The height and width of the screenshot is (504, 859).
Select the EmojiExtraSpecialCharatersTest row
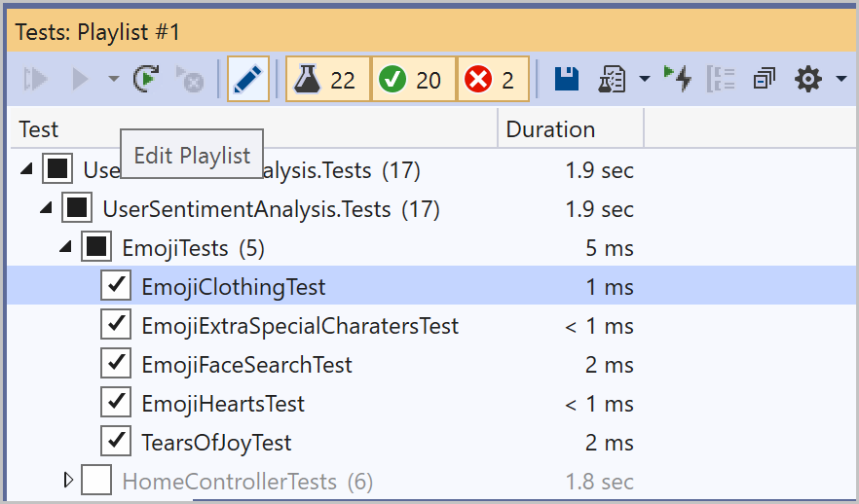tap(431, 326)
